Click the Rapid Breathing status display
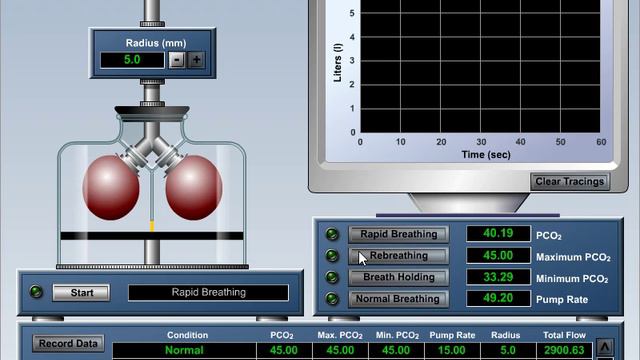 [x=209, y=293]
